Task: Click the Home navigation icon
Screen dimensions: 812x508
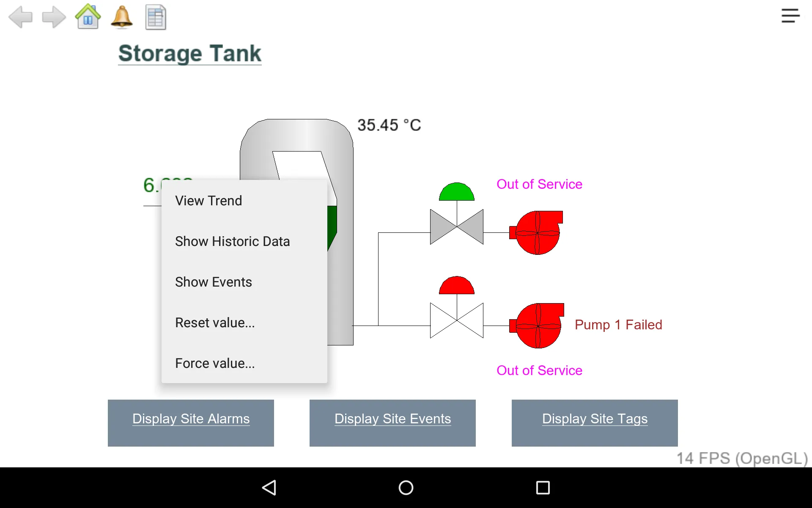Action: coord(88,17)
